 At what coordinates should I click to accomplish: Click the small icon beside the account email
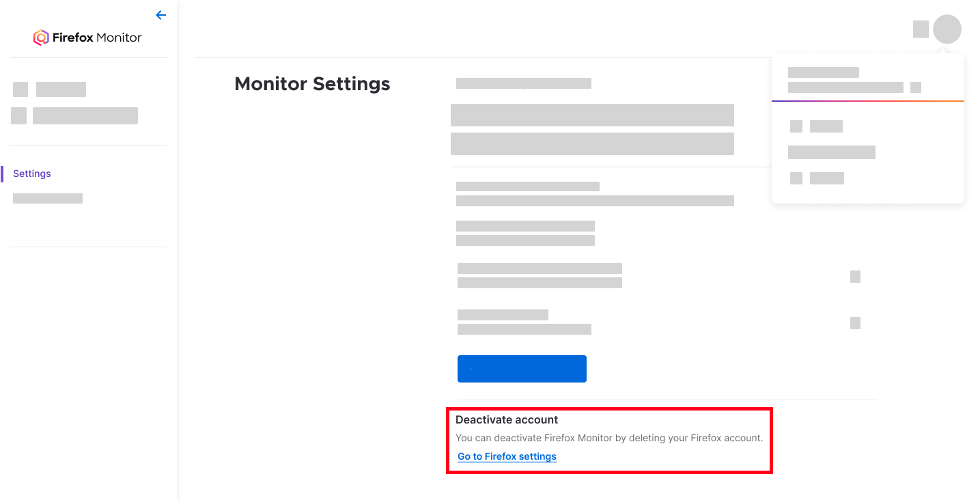(917, 87)
